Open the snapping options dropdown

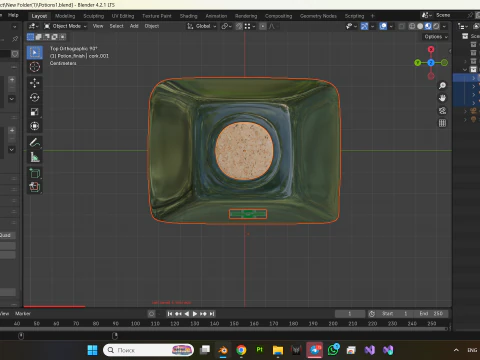point(250,26)
